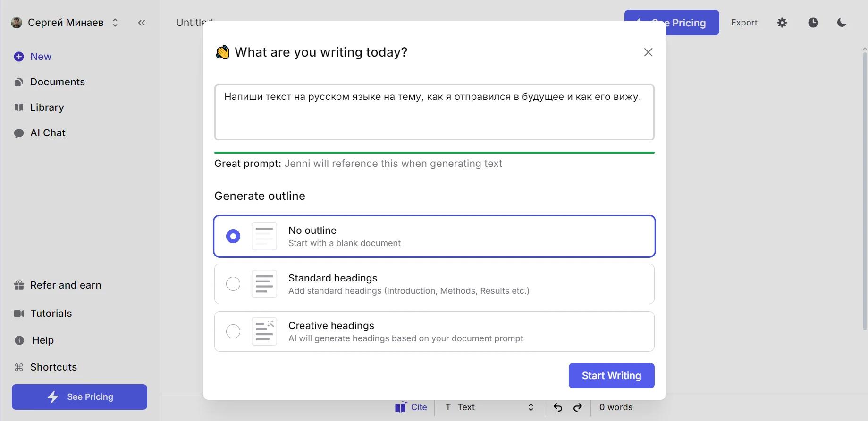Open settings gear icon in top bar
Screen dimensions: 868x421
pyautogui.click(x=782, y=23)
